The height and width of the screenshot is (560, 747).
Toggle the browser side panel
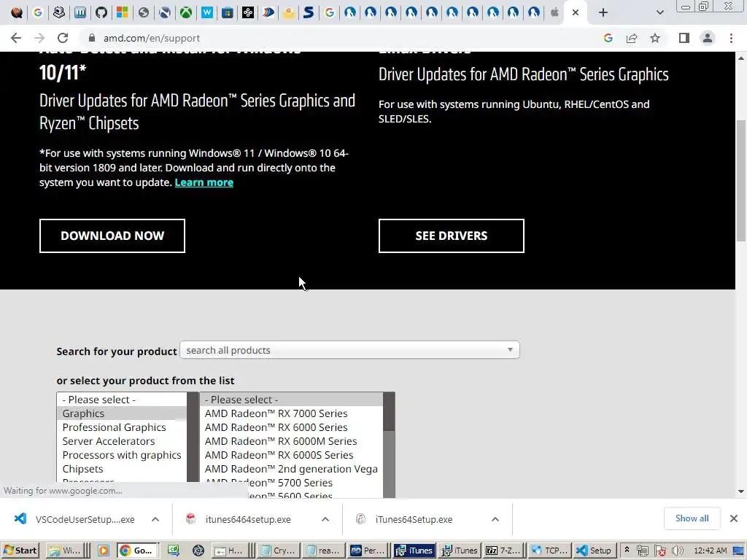click(x=684, y=38)
